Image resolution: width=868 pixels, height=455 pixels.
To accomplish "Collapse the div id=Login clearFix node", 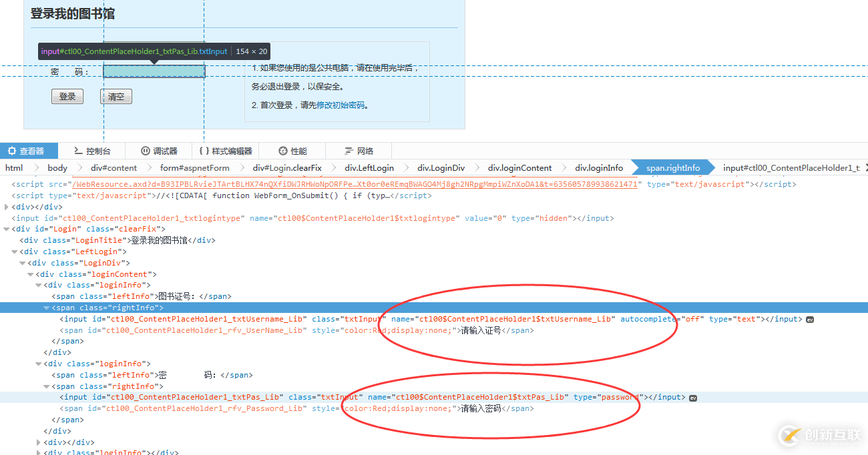I will (5, 228).
